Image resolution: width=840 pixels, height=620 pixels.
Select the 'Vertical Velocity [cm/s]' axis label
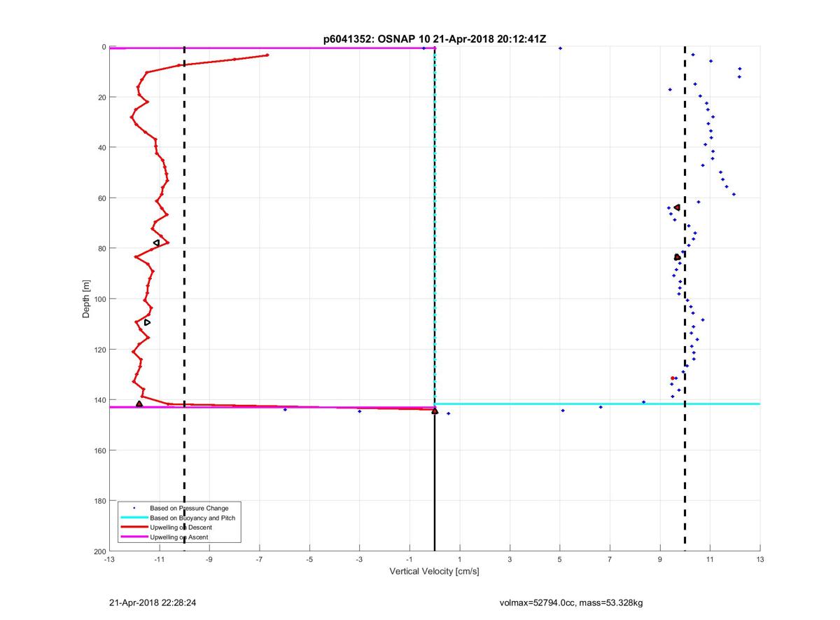pos(434,572)
